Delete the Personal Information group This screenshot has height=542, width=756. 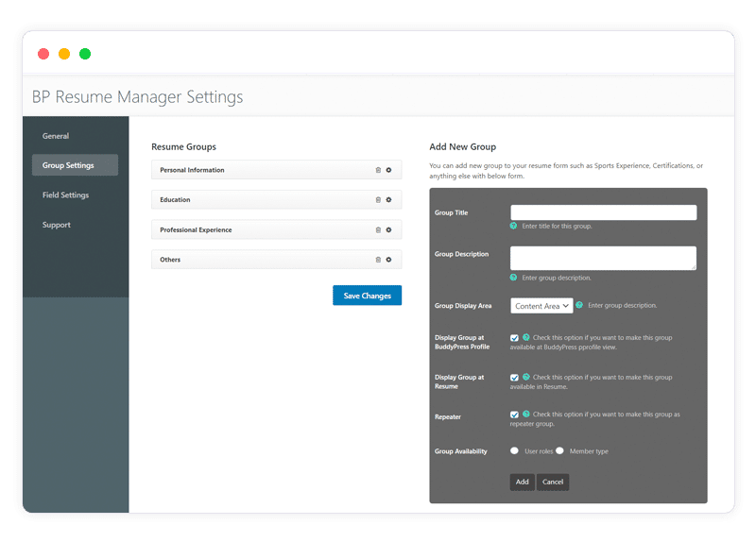click(378, 170)
